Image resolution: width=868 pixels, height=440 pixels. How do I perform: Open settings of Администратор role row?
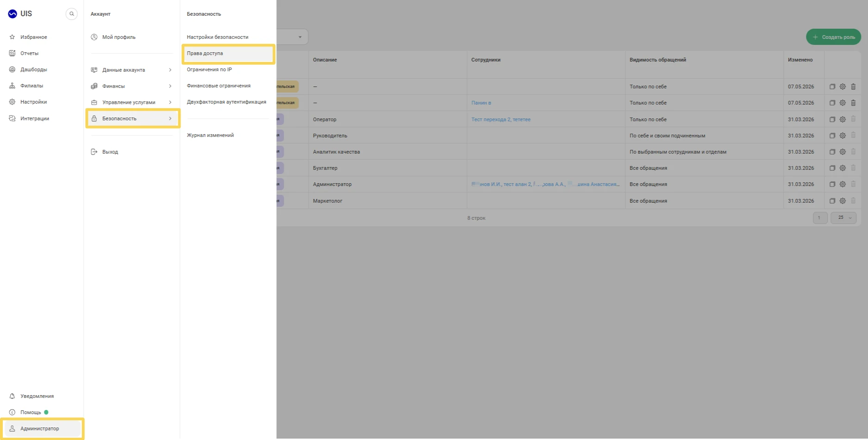pos(843,184)
